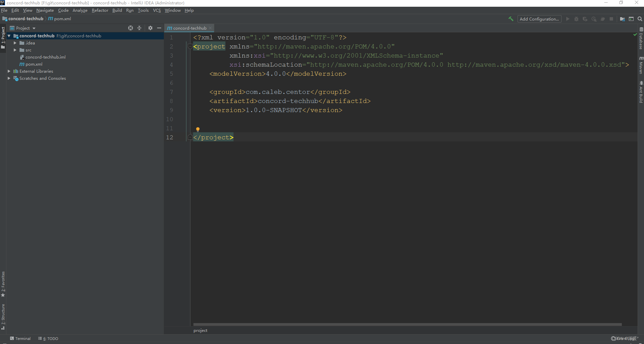
Task: Open the Window menu
Action: click(x=173, y=10)
